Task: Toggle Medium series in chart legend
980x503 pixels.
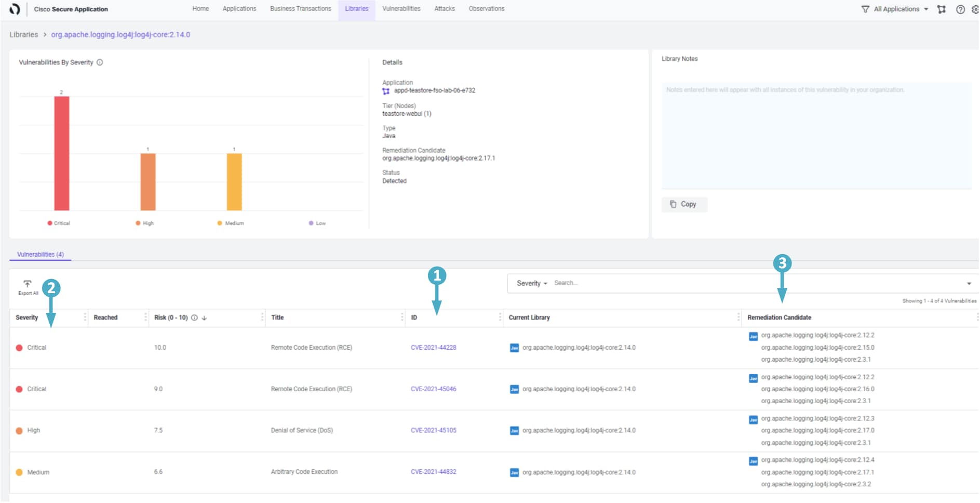Action: (x=231, y=223)
